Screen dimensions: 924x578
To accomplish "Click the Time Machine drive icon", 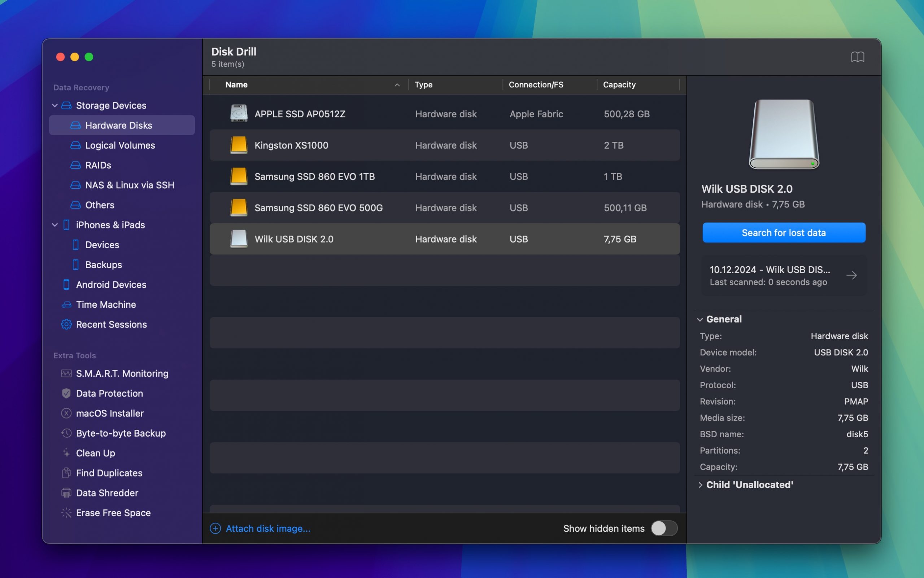I will point(66,305).
